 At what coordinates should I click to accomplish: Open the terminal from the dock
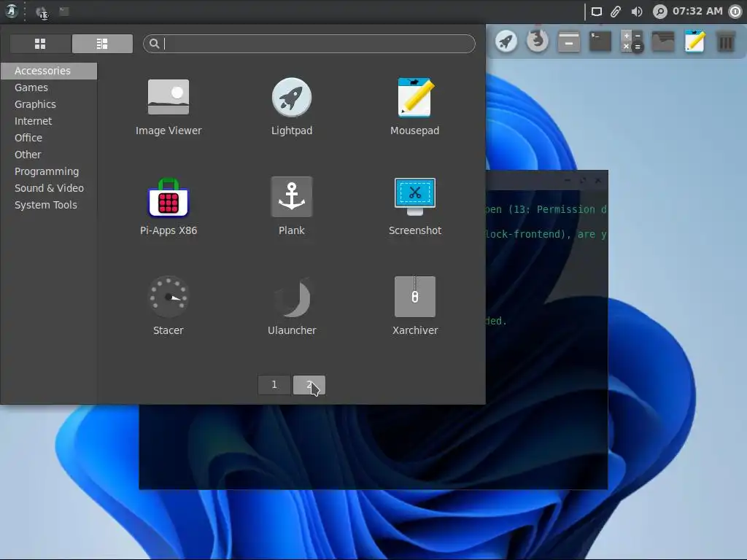600,42
